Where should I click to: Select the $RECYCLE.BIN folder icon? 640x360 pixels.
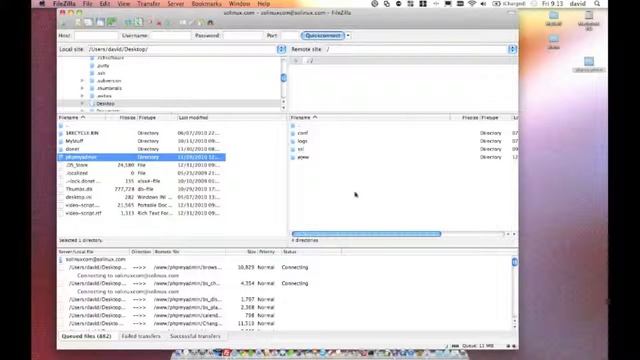(61, 133)
